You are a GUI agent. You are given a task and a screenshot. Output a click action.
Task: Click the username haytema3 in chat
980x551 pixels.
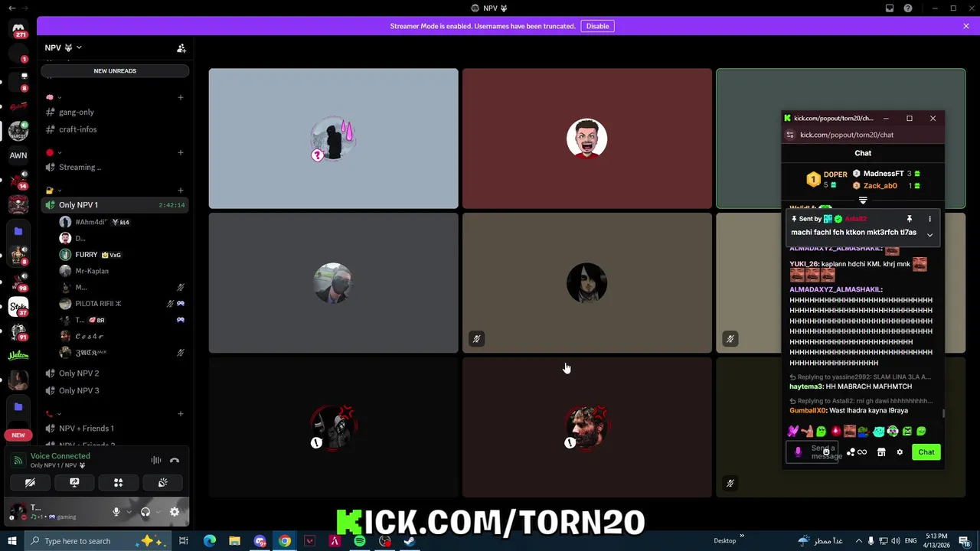tap(806, 386)
